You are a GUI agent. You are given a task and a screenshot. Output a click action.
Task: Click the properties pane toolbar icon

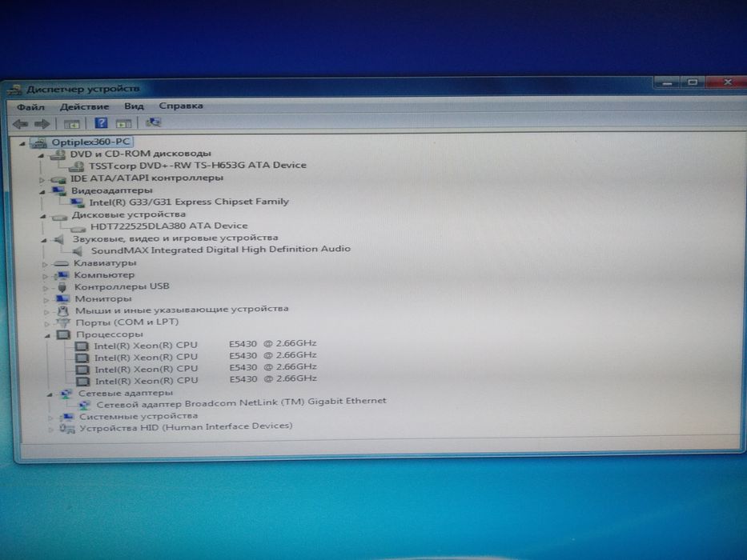[123, 124]
